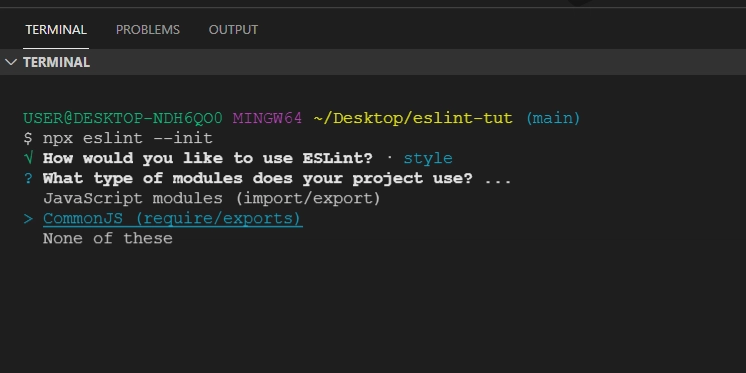Click the npx eslint --init command text
This screenshot has height=373, width=746.
(128, 138)
